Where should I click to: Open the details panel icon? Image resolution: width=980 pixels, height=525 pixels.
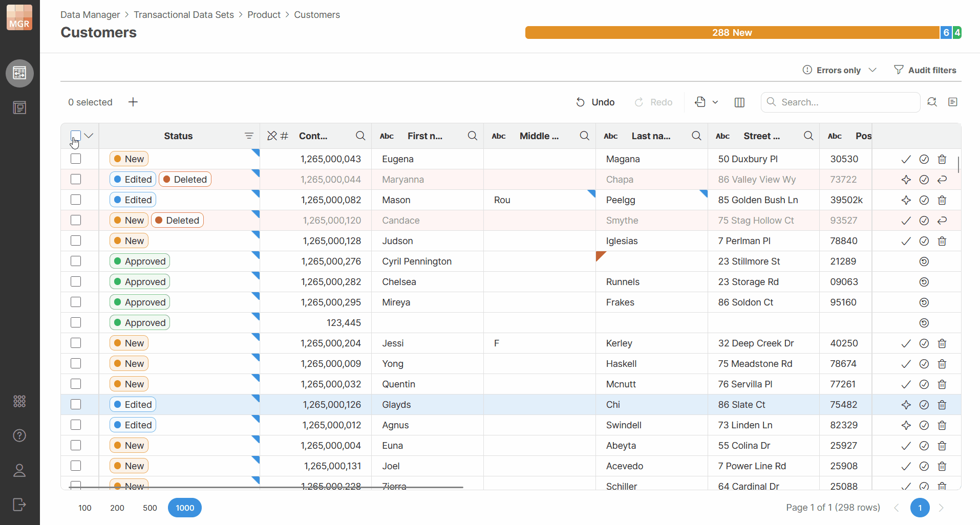(x=953, y=102)
